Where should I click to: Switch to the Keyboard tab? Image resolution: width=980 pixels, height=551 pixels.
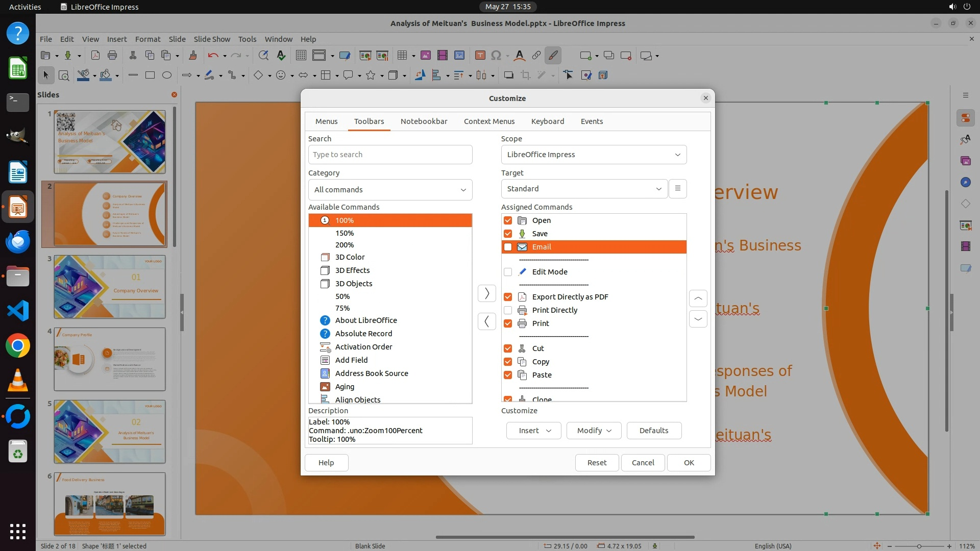[x=547, y=121]
